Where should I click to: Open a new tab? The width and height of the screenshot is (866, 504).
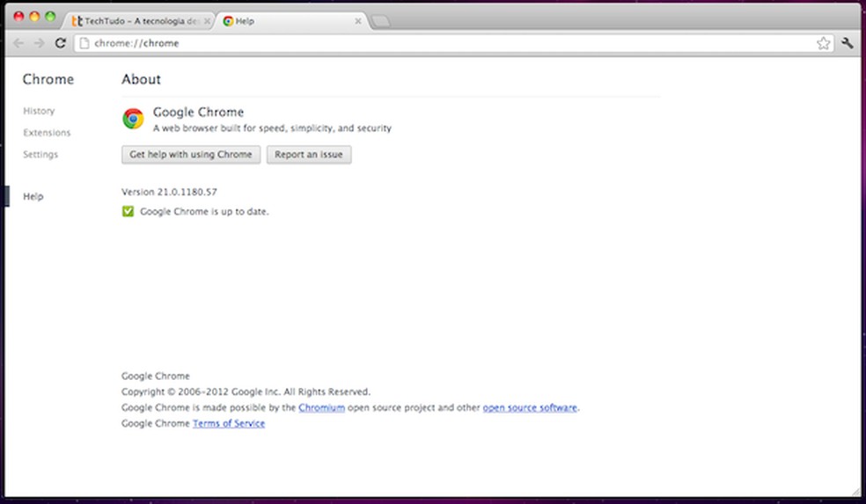pyautogui.click(x=380, y=21)
